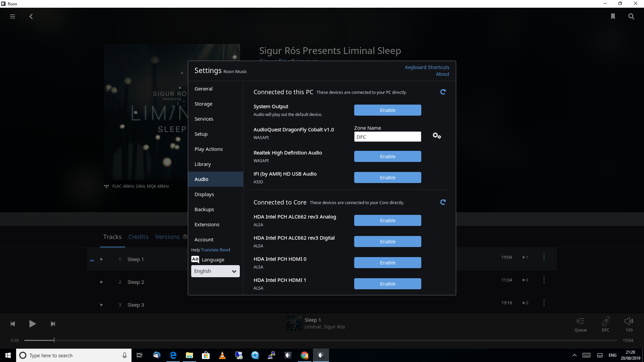The height and width of the screenshot is (362, 644).
Task: Enable HDA Intel PCH HDMI 0
Action: coord(388,263)
